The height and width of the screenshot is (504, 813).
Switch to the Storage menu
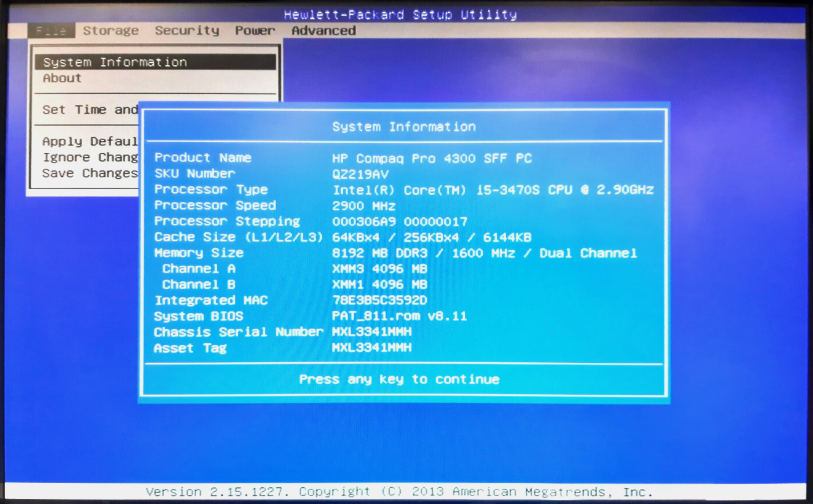tap(111, 31)
